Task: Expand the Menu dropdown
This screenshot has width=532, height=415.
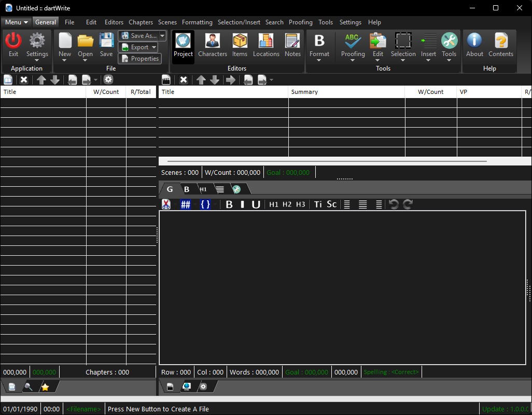Action: pos(17,22)
